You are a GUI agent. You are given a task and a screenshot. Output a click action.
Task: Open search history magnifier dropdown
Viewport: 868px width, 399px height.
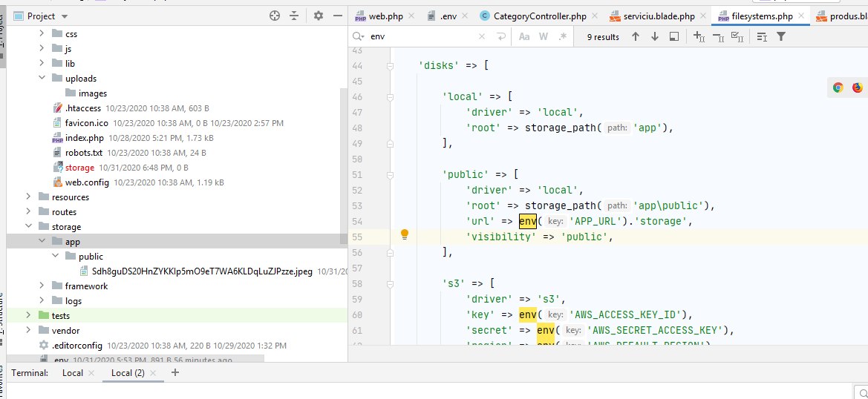click(x=360, y=36)
